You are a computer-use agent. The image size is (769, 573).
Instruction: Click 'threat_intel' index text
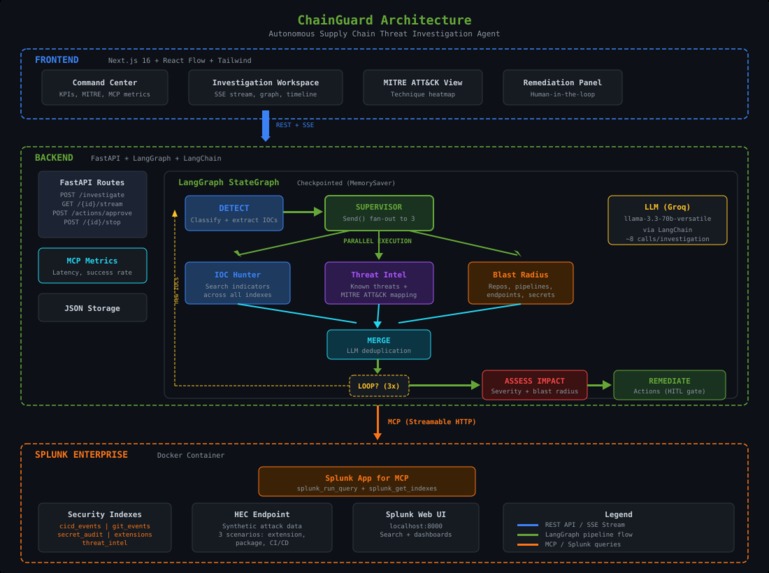coord(104,543)
